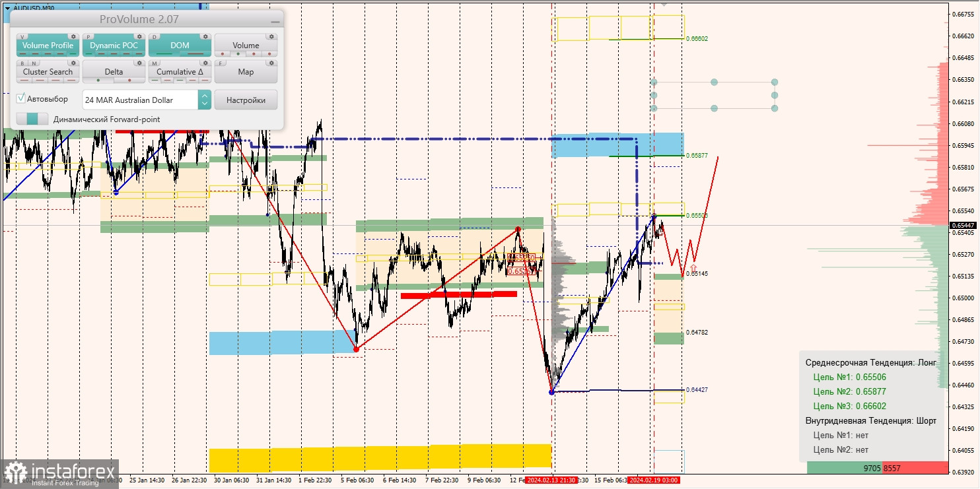Click the V hotkey tag on Volume Profile
The width and height of the screenshot is (980, 489).
point(24,37)
